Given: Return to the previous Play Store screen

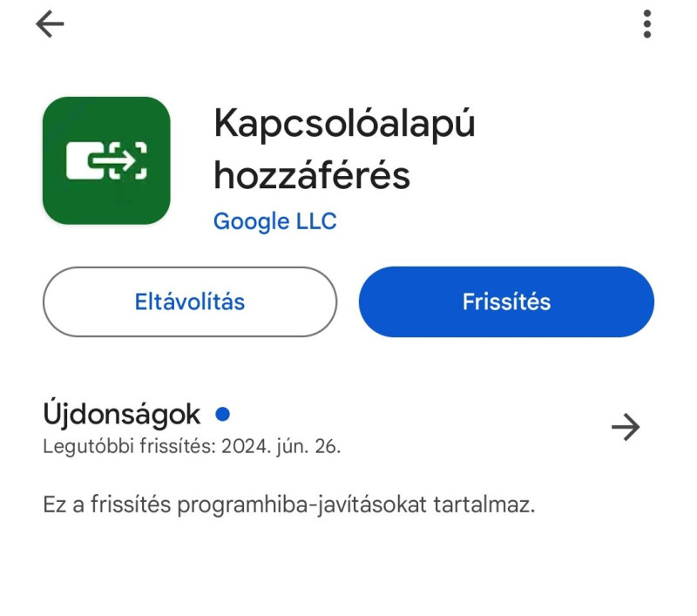Looking at the screenshot, I should pyautogui.click(x=50, y=24).
